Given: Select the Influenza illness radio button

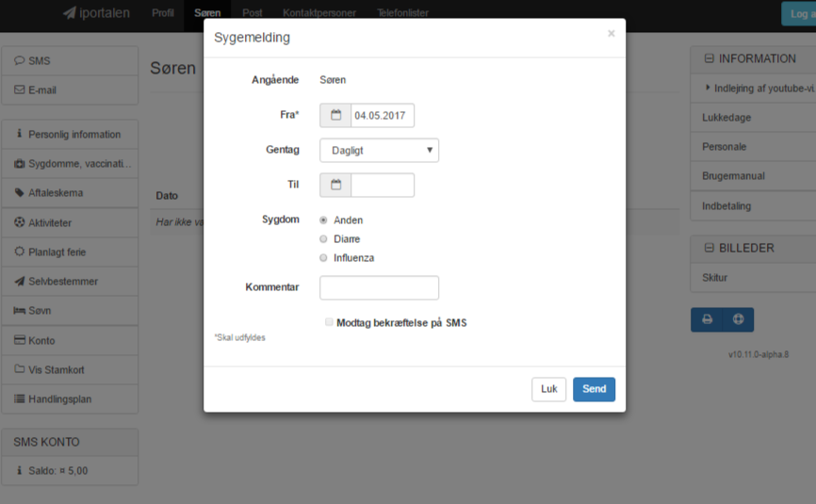Looking at the screenshot, I should point(323,257).
